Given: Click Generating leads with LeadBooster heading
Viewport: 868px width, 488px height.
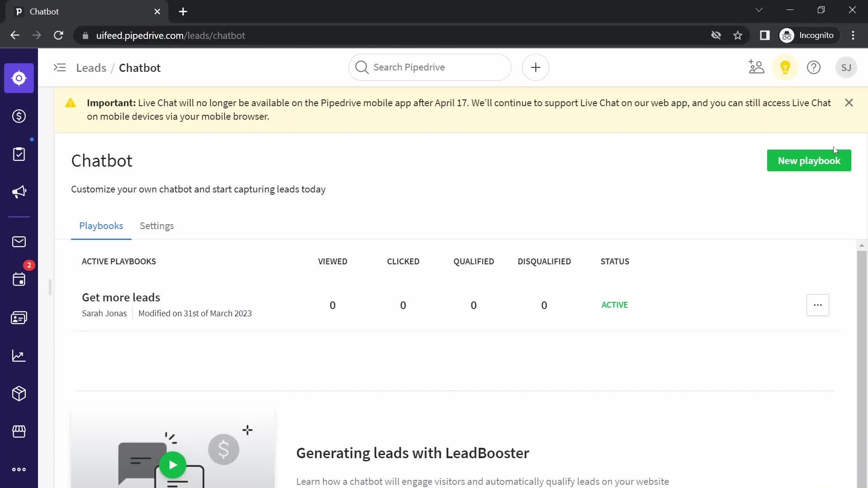Looking at the screenshot, I should (x=413, y=453).
